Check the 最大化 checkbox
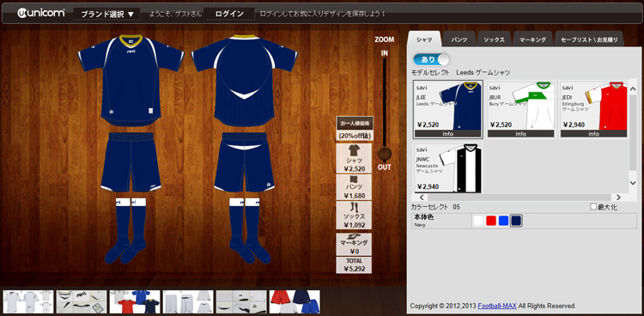Viewport: 644px width, 316px height. click(x=593, y=207)
